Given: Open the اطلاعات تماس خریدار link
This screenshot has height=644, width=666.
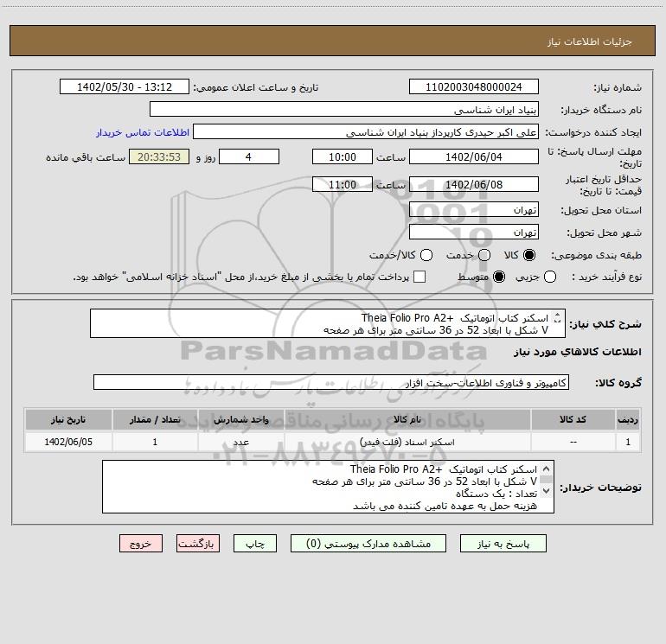Looking at the screenshot, I should 143,132.
